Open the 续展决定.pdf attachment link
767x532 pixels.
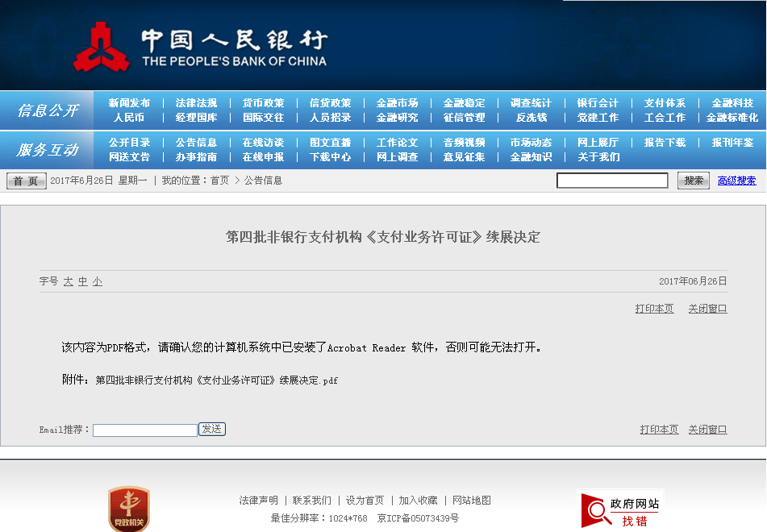point(216,380)
